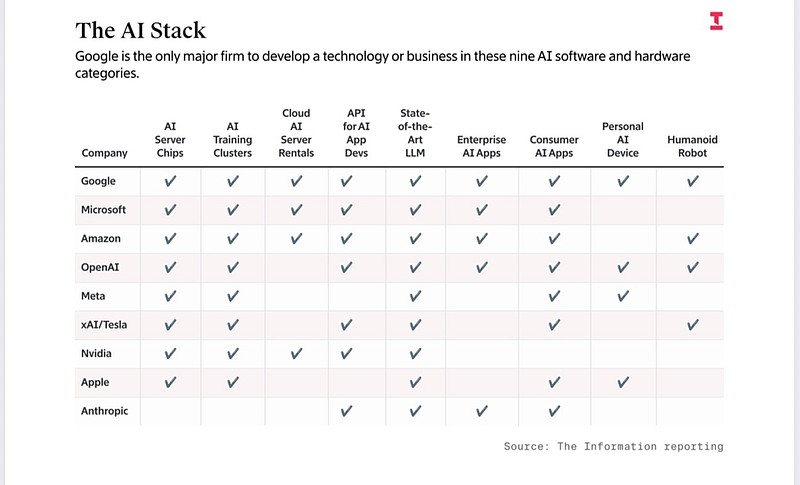Click Nvidia's Cloud AI Server Rentals checkmark
Image resolution: width=800 pixels, height=485 pixels.
pyautogui.click(x=296, y=354)
